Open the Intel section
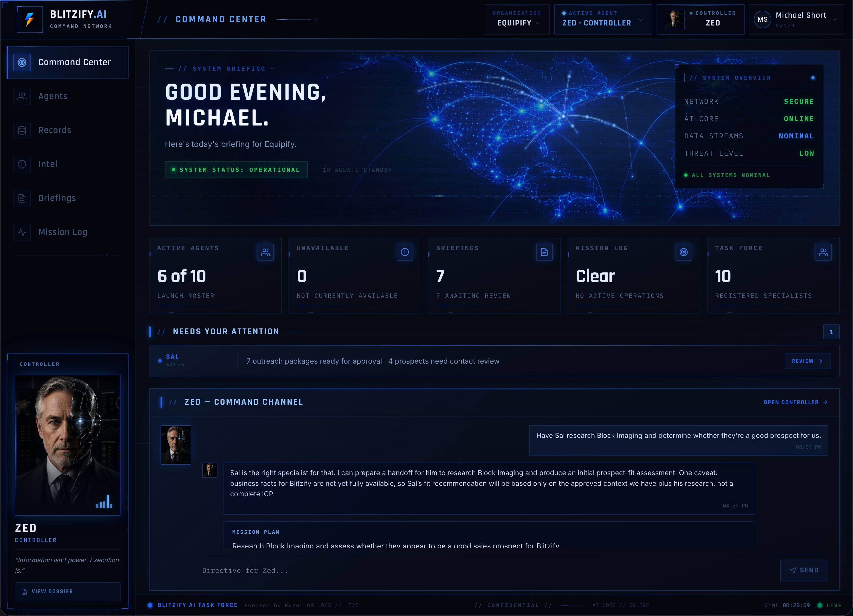Viewport: 853px width, 616px height. (x=68, y=164)
